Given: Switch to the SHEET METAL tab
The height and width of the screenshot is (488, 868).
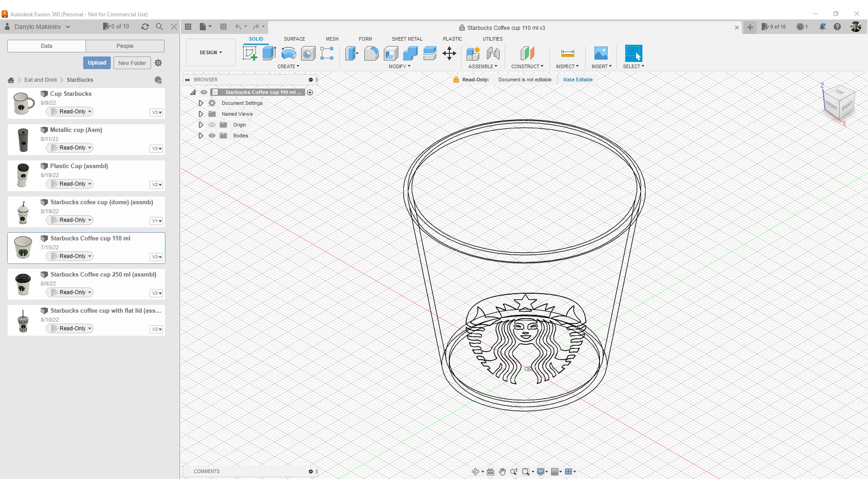Looking at the screenshot, I should tap(407, 39).
